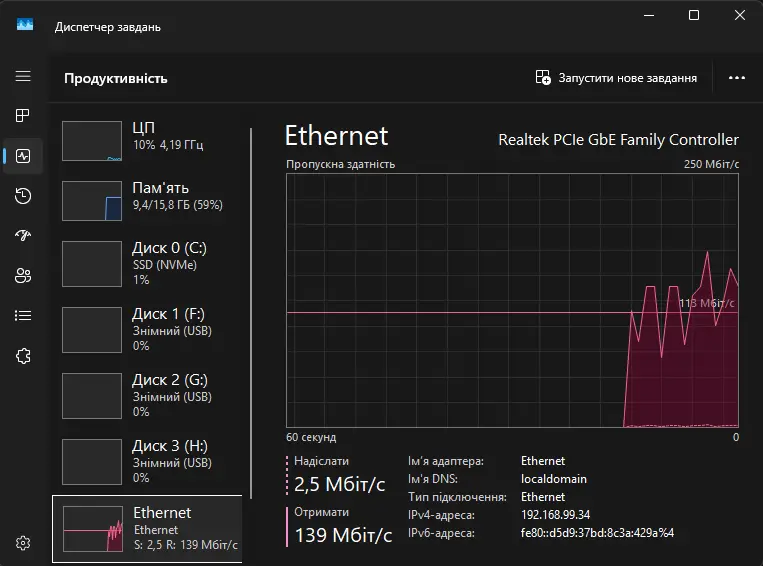Image resolution: width=763 pixels, height=566 pixels.
Task: Click the Task Manager app icon
Action: coord(25,24)
